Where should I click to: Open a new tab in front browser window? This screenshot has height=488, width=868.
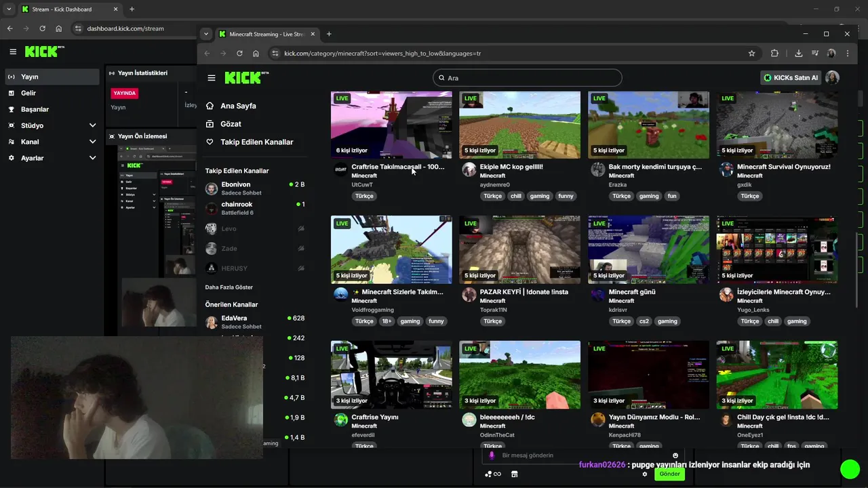coord(329,34)
